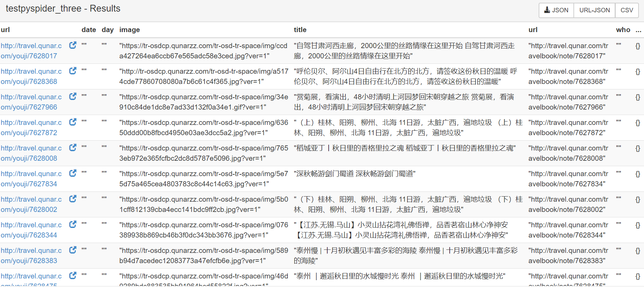Select travelbook/note/7628344 url cell
644x287 pixels.
[x=568, y=230]
